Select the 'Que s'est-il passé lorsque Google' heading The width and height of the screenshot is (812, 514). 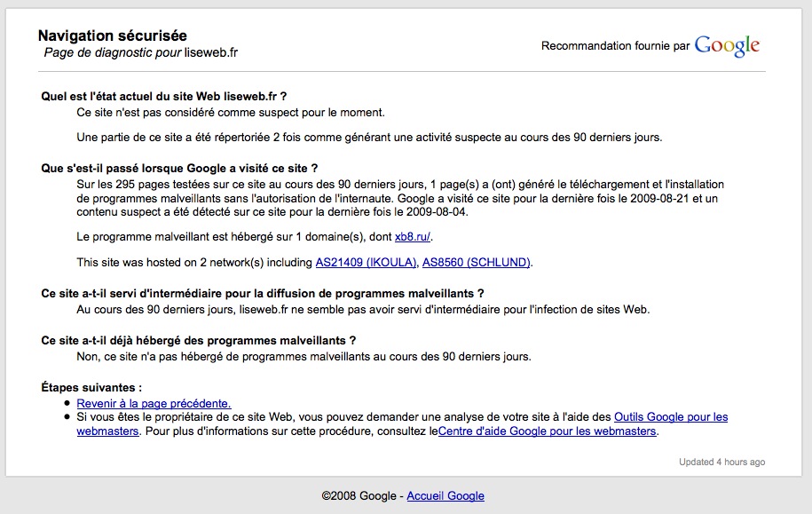pos(179,168)
